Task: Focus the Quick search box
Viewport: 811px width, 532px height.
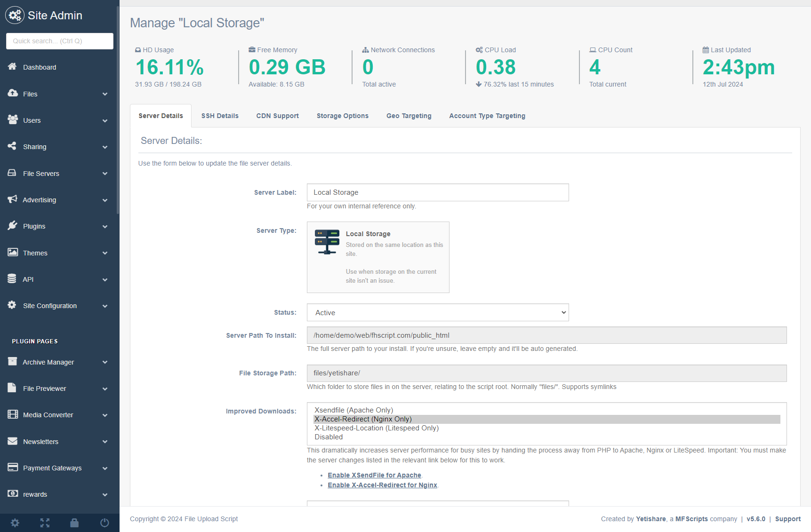Action: tap(60, 41)
